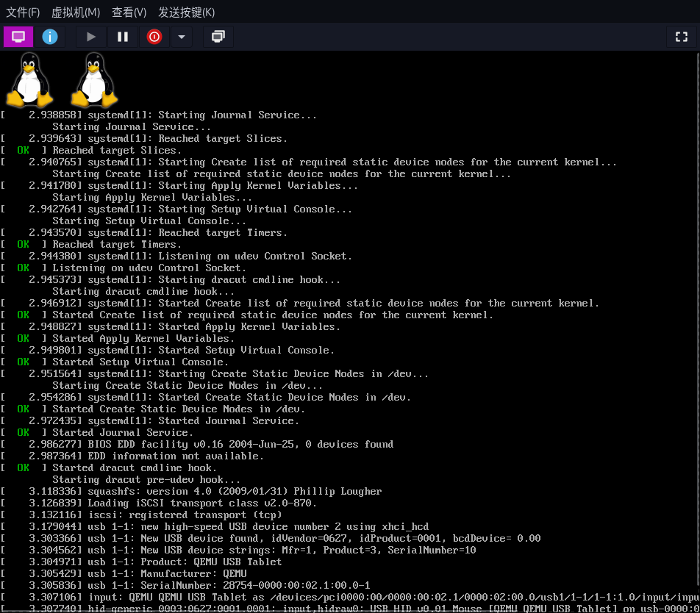The image size is (700, 613).
Task: Expand the 查看(V) menu
Action: coord(129,12)
